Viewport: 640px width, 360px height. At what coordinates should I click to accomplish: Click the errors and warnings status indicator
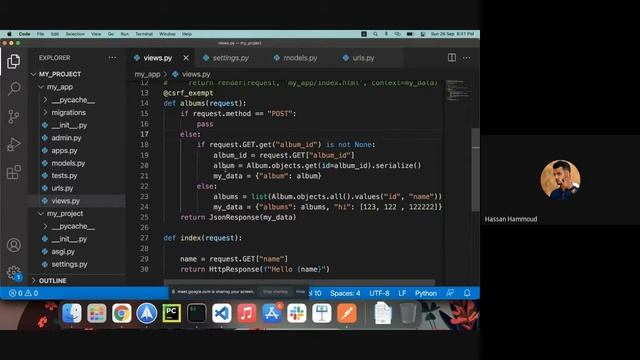point(24,293)
